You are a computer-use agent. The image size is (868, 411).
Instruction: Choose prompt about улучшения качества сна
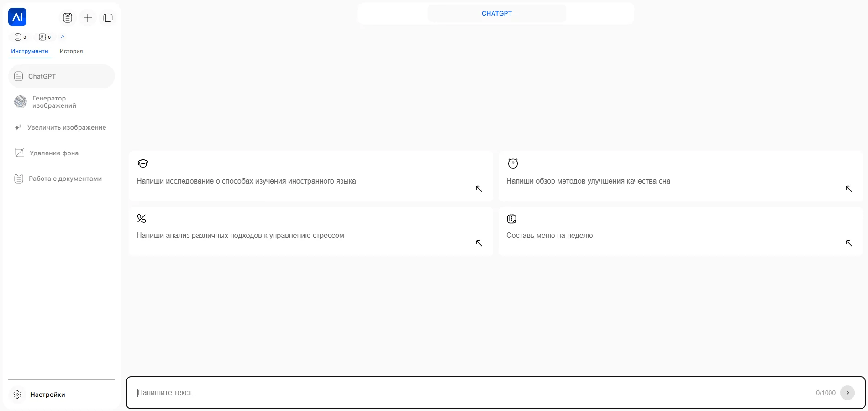(681, 176)
